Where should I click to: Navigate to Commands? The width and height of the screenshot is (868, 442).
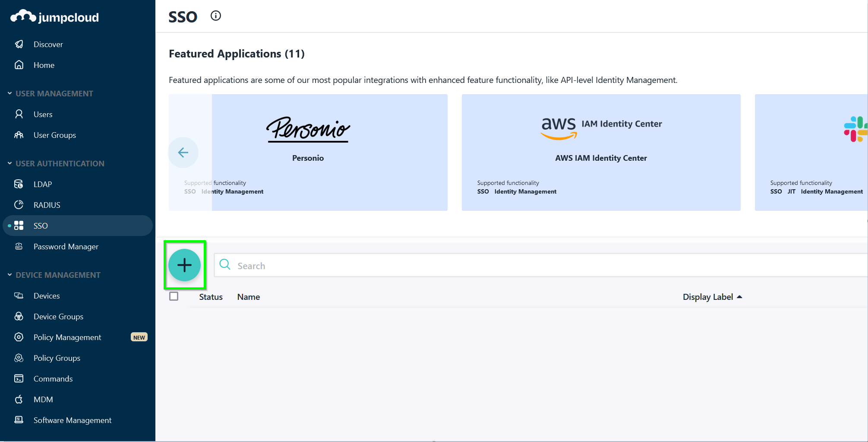[53, 379]
